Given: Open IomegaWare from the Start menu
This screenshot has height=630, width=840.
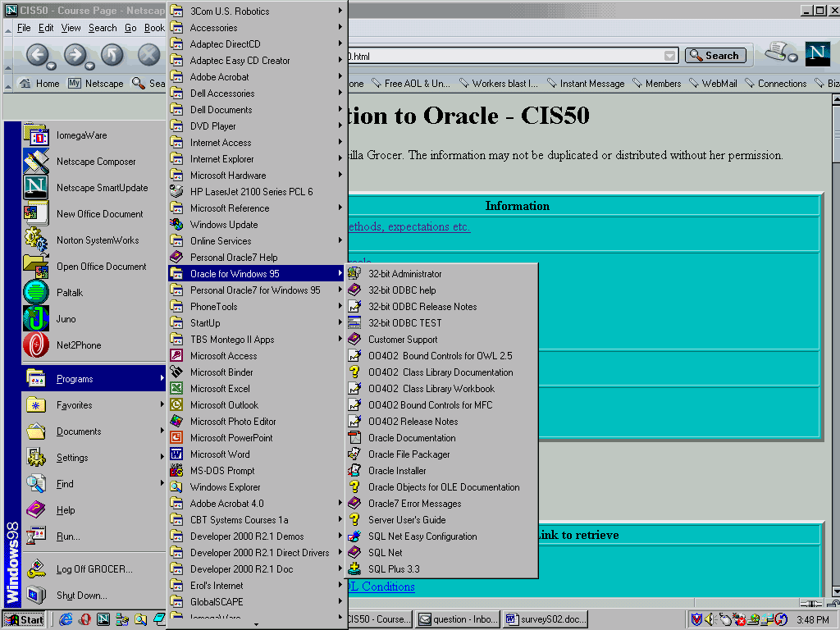Looking at the screenshot, I should [94, 135].
